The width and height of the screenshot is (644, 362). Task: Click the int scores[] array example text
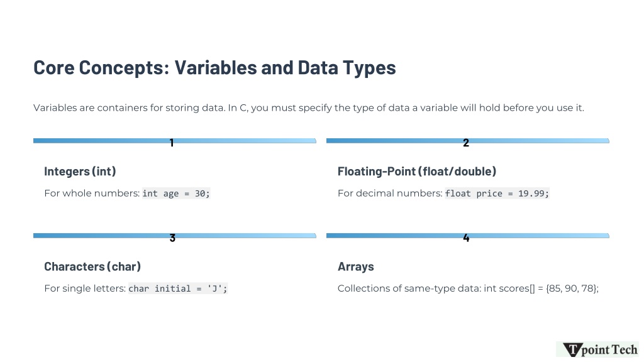pos(541,288)
